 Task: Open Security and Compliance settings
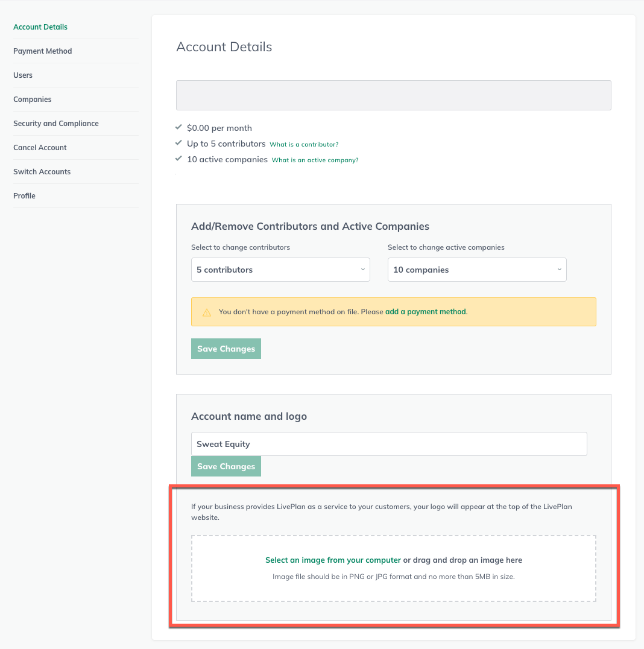tap(56, 124)
